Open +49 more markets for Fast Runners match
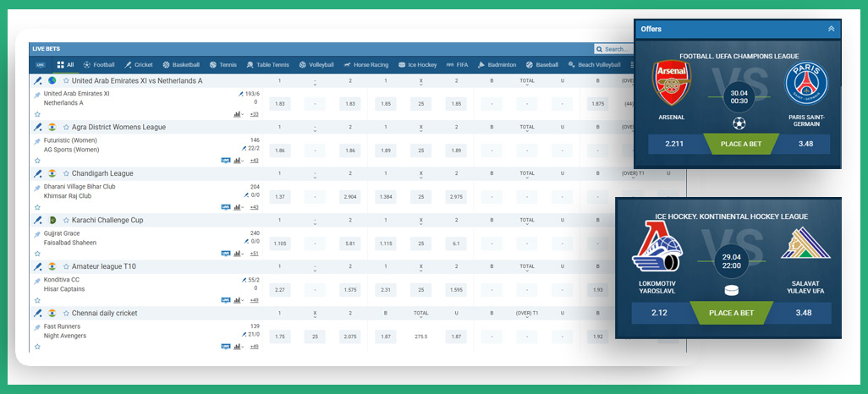 click(x=254, y=346)
